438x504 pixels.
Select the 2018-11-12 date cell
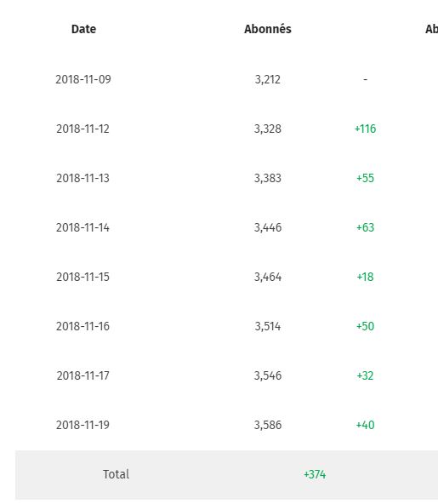[82, 129]
